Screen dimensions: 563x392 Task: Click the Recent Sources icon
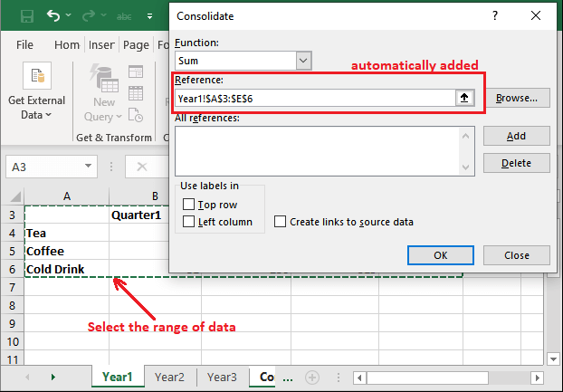pos(136,115)
